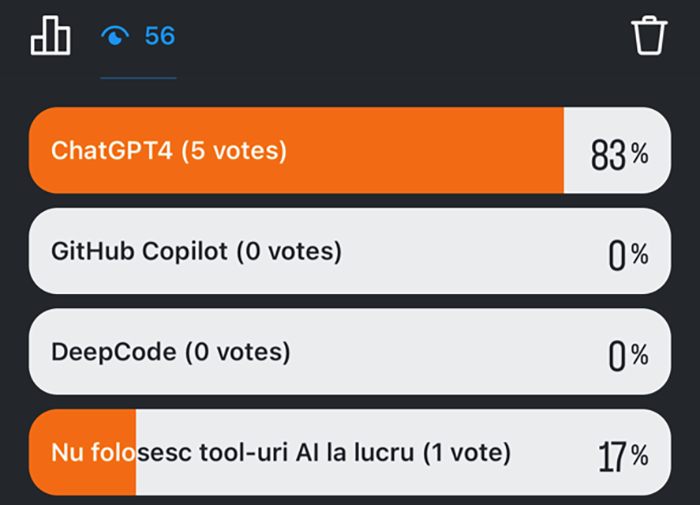The width and height of the screenshot is (700, 505).
Task: Open the viewers tab showing 56
Action: coord(138,38)
